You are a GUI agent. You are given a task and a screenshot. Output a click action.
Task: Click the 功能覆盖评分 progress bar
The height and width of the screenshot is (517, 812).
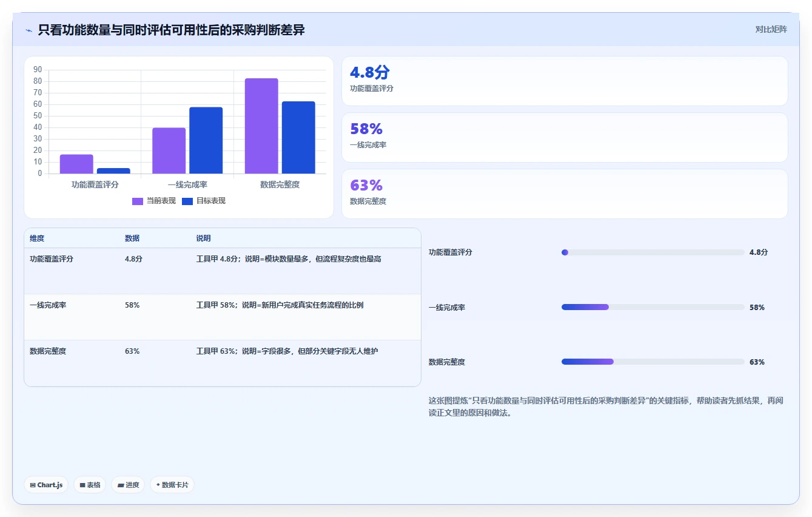(653, 252)
